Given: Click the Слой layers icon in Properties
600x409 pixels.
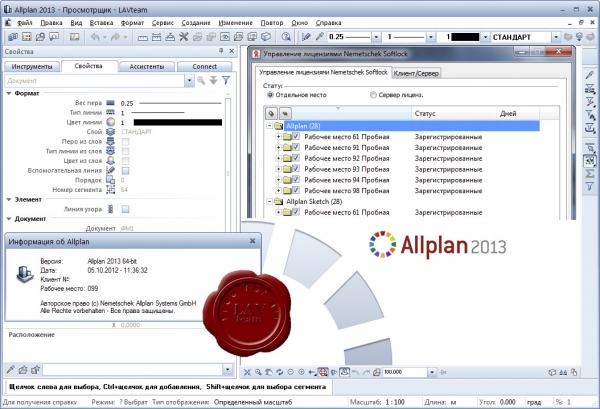Looking at the screenshot, I should (110, 132).
